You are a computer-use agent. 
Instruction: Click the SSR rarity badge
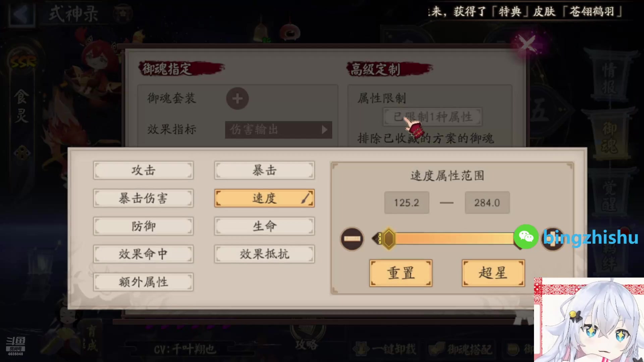[23, 62]
